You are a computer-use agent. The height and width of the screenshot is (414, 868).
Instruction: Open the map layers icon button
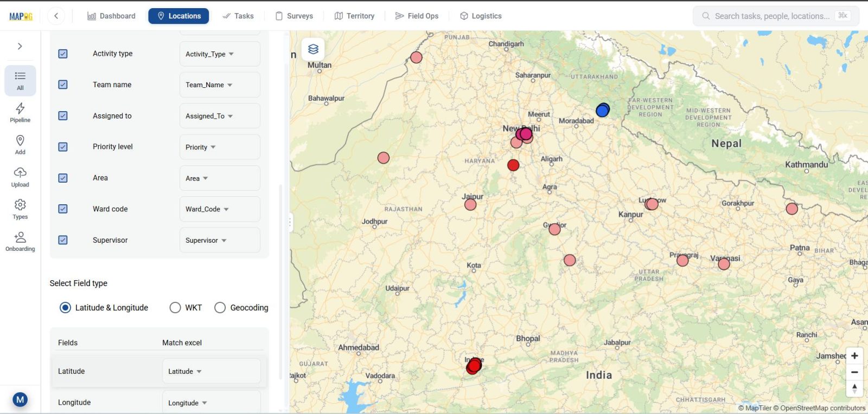tap(313, 49)
